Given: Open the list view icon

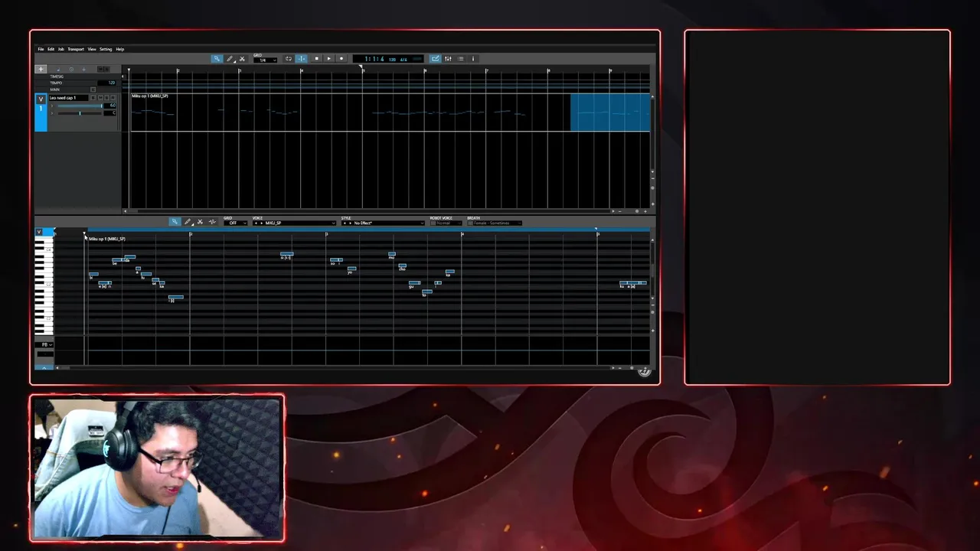Looking at the screenshot, I should (x=460, y=59).
